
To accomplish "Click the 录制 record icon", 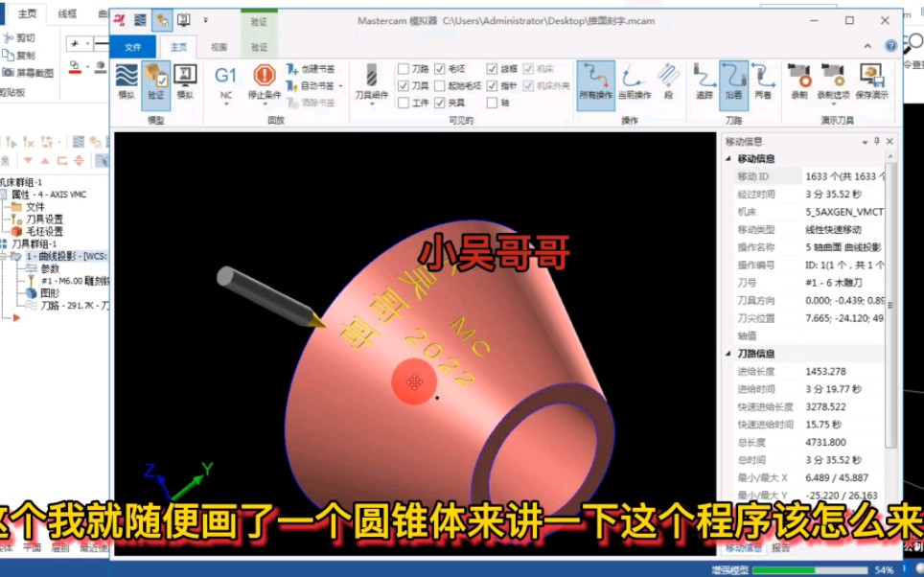I will pos(797,75).
